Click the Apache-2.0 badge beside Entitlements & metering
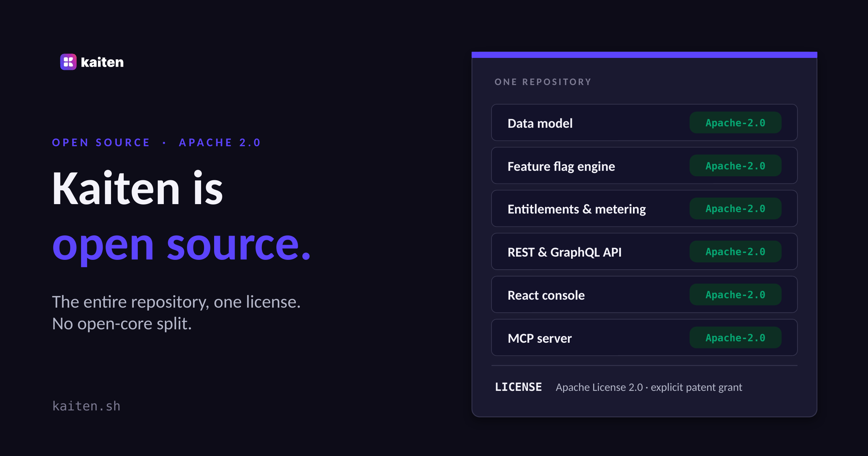Image resolution: width=868 pixels, height=456 pixels. [735, 208]
